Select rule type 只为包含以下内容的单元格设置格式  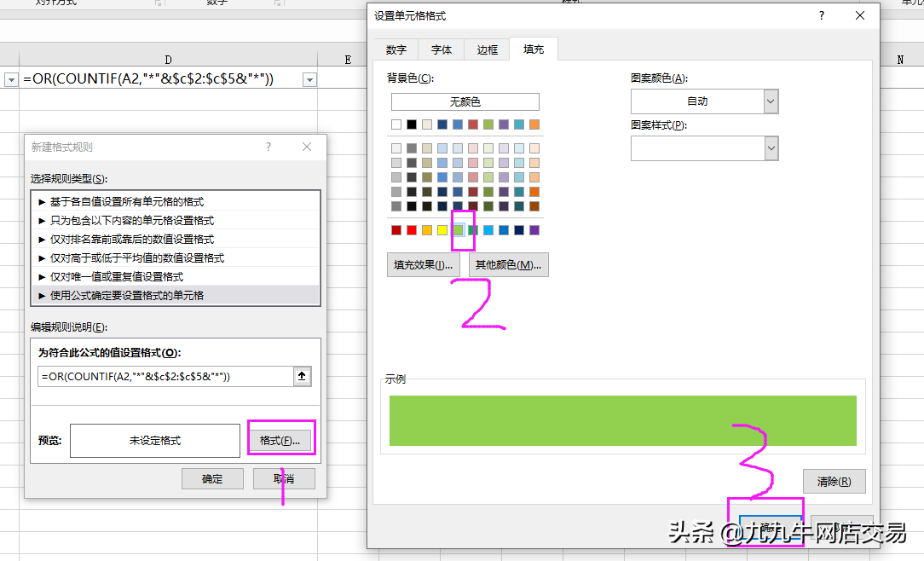pos(176,220)
